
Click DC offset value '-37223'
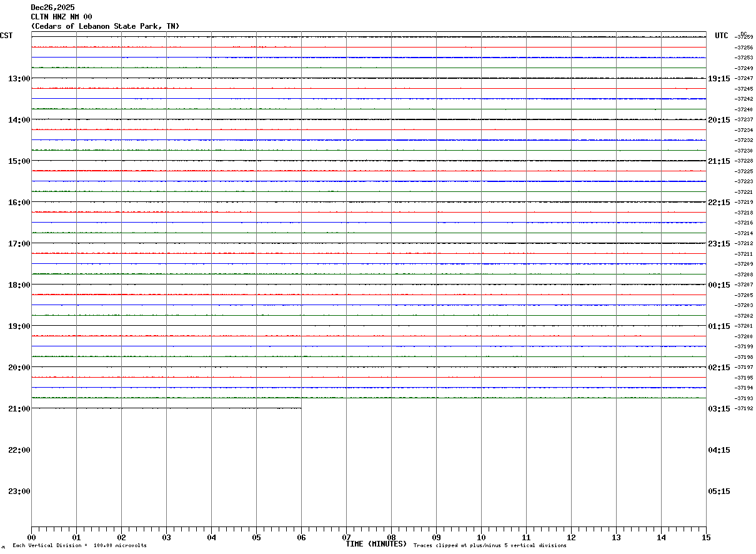click(744, 181)
